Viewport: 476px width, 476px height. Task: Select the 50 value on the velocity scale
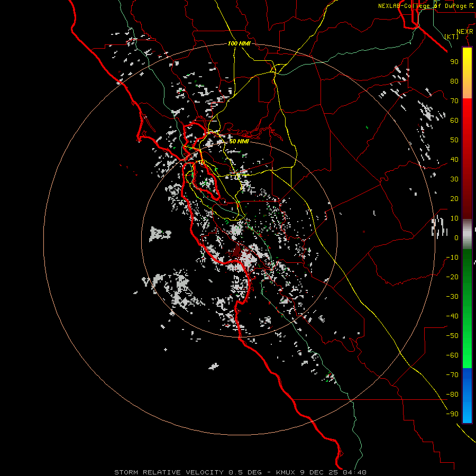[454, 140]
